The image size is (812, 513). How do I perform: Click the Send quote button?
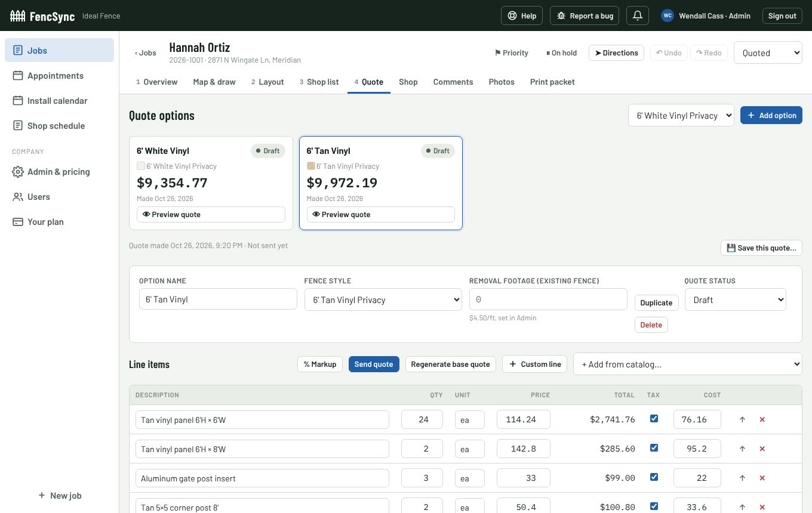click(x=374, y=364)
